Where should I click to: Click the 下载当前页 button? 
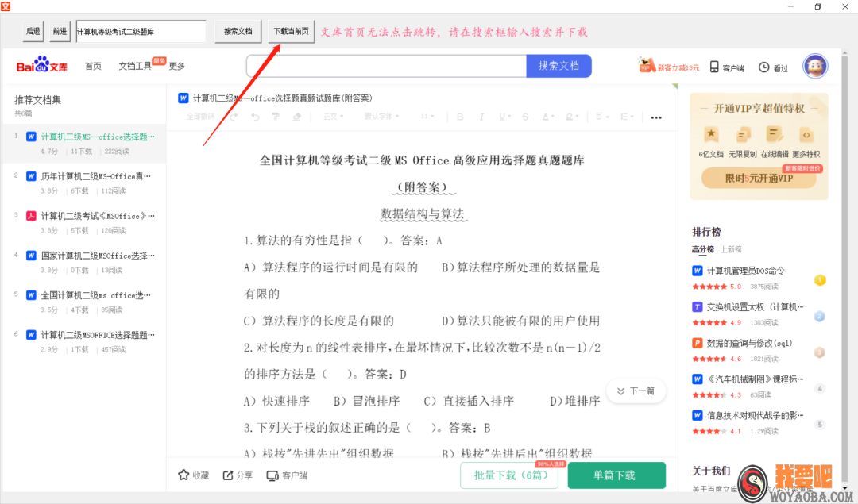tap(291, 32)
